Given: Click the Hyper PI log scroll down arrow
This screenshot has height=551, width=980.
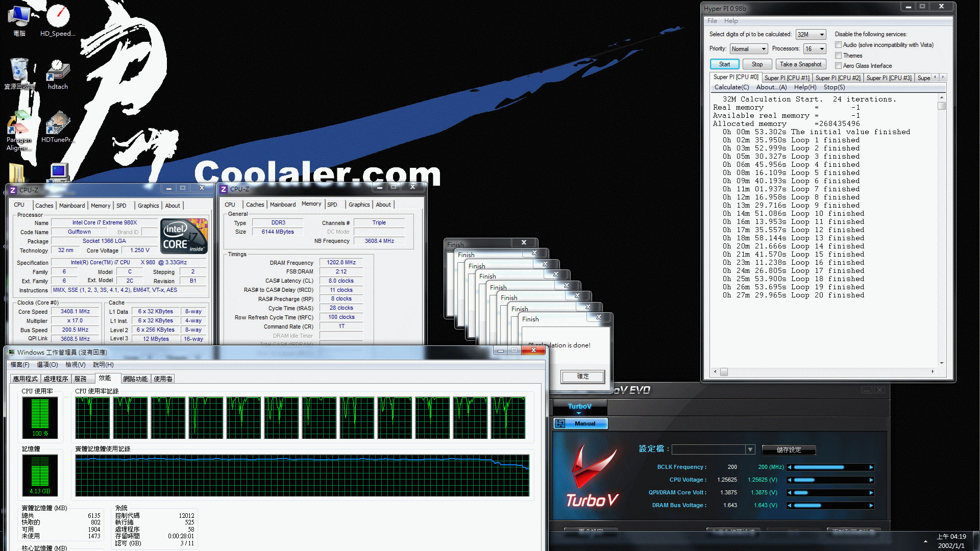Looking at the screenshot, I should coord(942,363).
